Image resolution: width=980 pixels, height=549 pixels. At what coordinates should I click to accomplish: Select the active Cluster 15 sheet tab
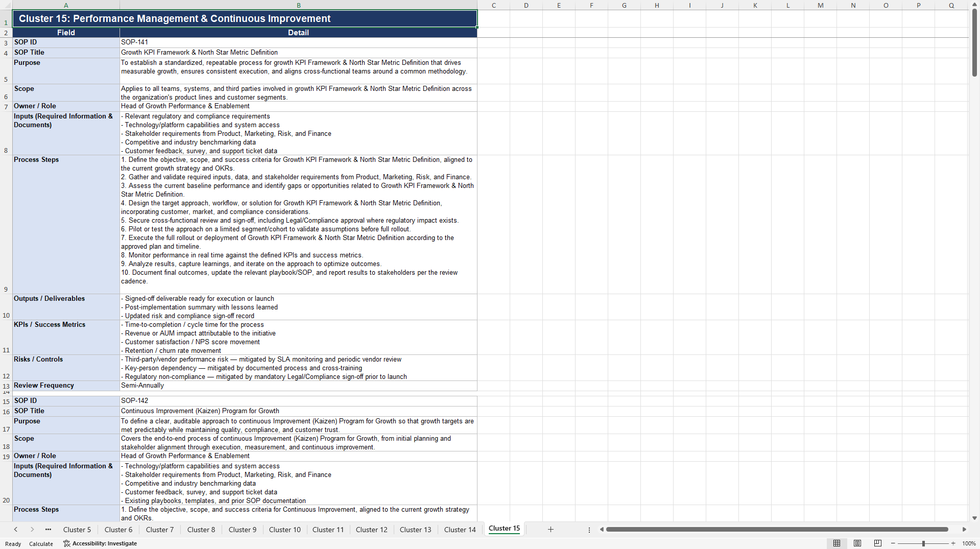[505, 529]
